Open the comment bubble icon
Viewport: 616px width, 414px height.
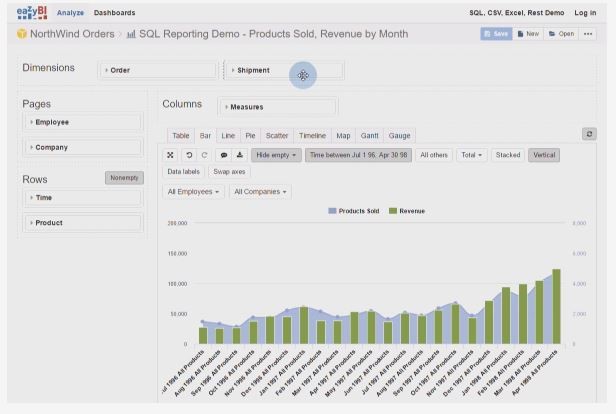(x=224, y=155)
